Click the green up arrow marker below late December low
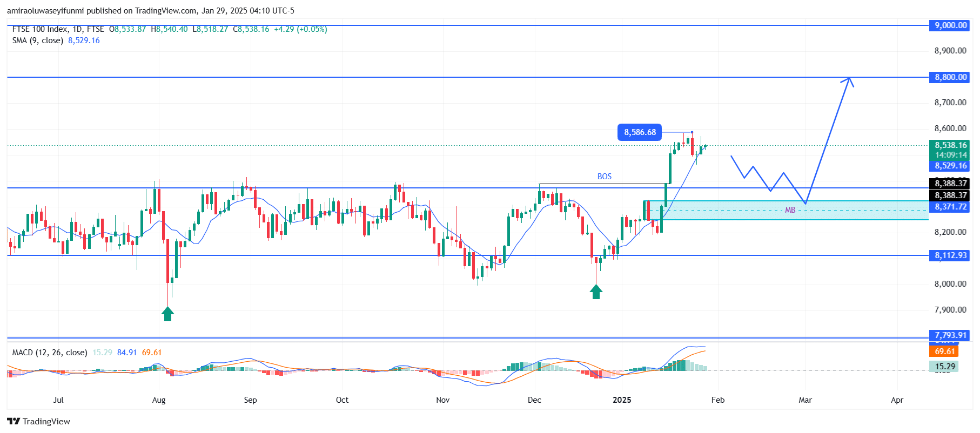Screen dimensions: 980x433 click(x=596, y=292)
